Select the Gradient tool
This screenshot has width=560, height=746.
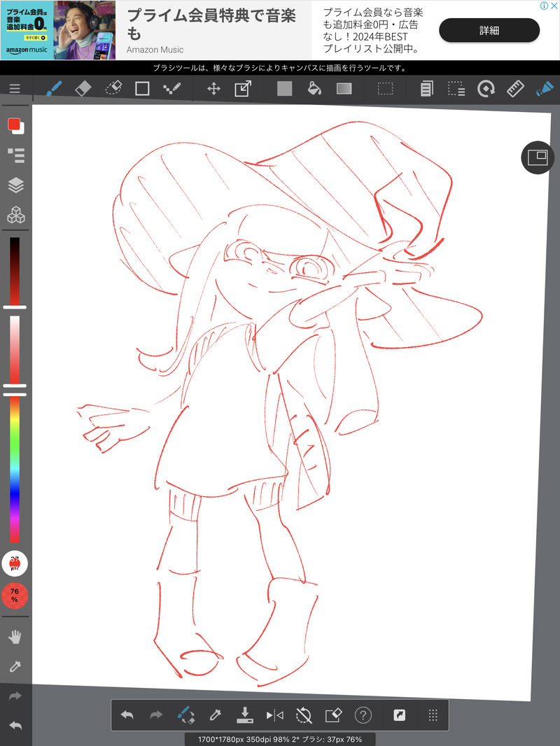tap(344, 88)
